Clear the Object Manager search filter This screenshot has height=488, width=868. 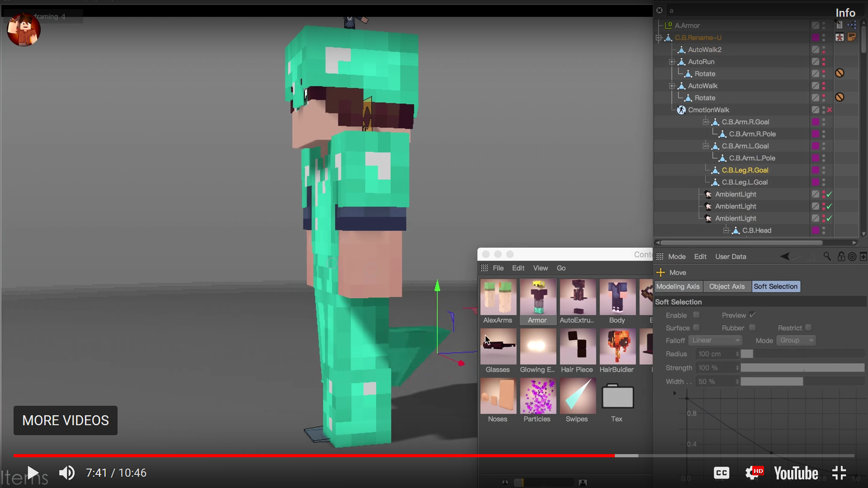click(x=659, y=10)
